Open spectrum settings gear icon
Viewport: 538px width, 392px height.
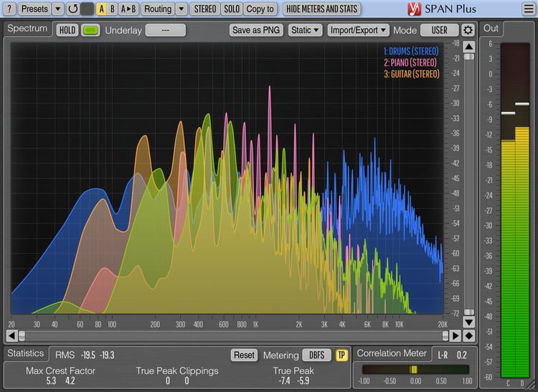(468, 30)
